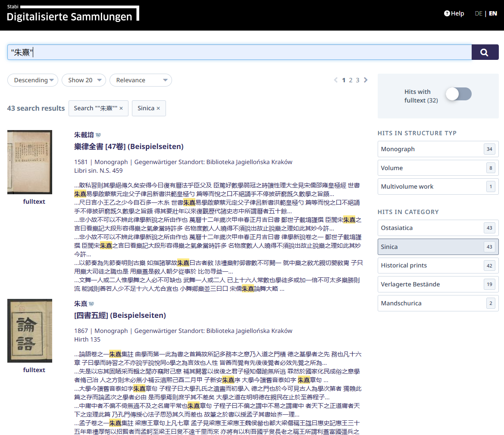Click Wikipedia icon next to 朱載堉
Viewport: 504px width, 435px height.
tap(98, 135)
